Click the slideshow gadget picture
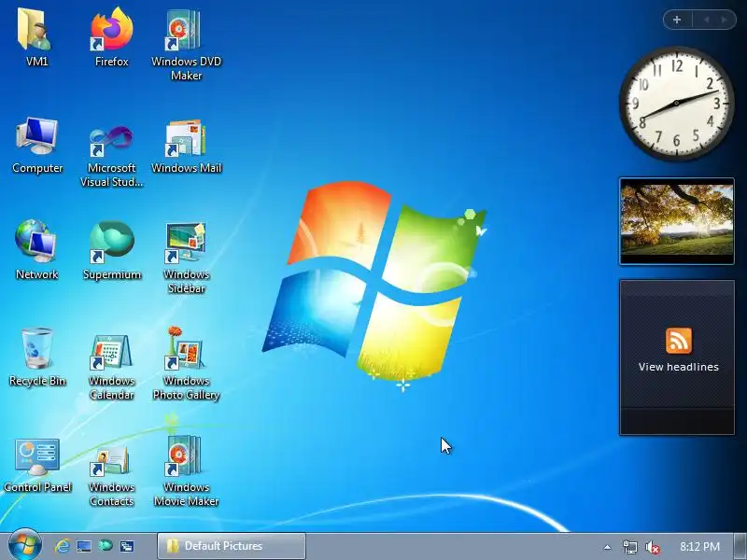Image resolution: width=747 pixels, height=560 pixels. [x=676, y=221]
